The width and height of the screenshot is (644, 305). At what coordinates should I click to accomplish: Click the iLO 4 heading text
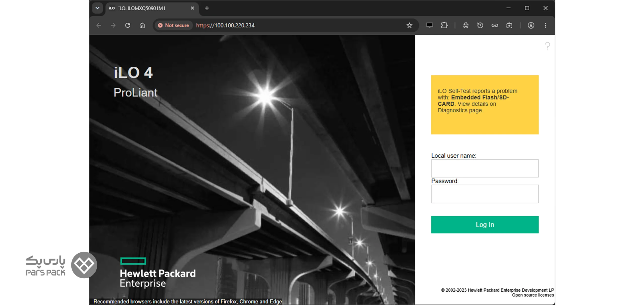click(x=133, y=73)
